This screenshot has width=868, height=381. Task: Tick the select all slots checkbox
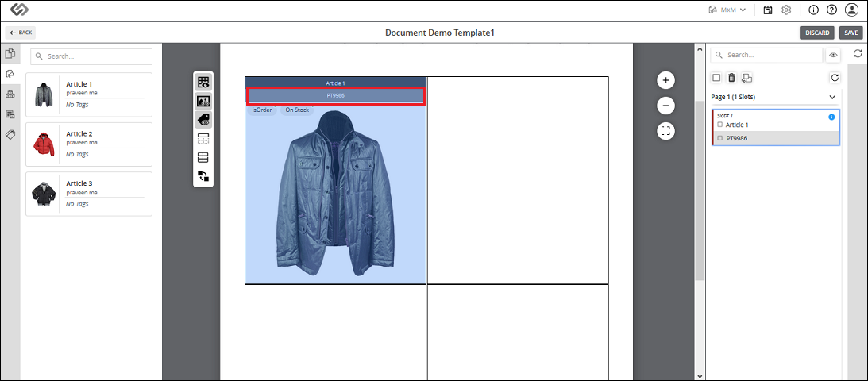tap(716, 78)
